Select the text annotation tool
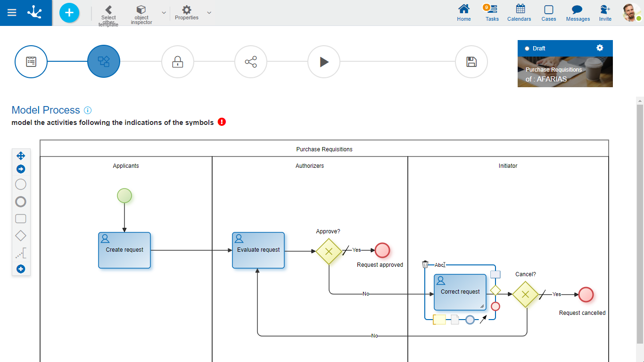 click(21, 253)
